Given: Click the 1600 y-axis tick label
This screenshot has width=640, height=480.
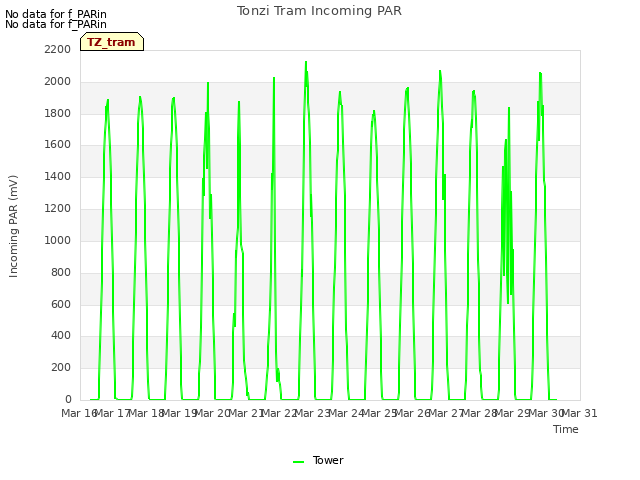Looking at the screenshot, I should [x=58, y=145].
